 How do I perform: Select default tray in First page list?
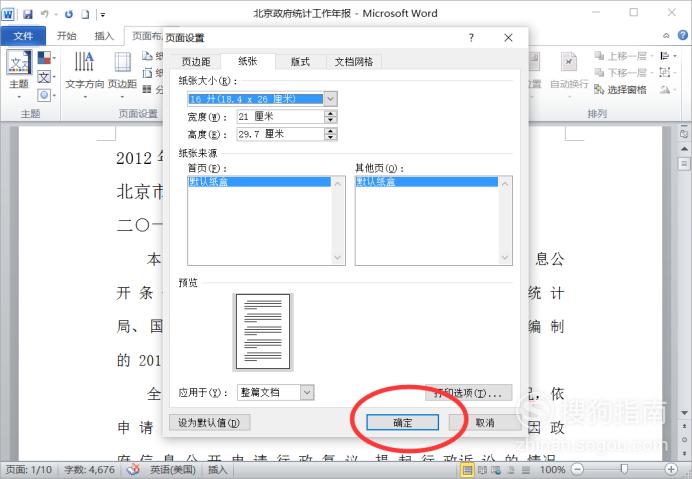tap(260, 181)
